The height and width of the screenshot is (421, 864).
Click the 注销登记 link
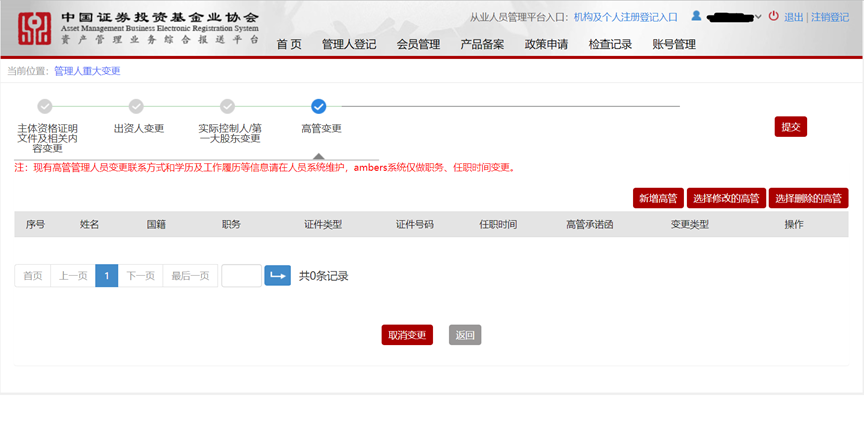click(x=830, y=17)
